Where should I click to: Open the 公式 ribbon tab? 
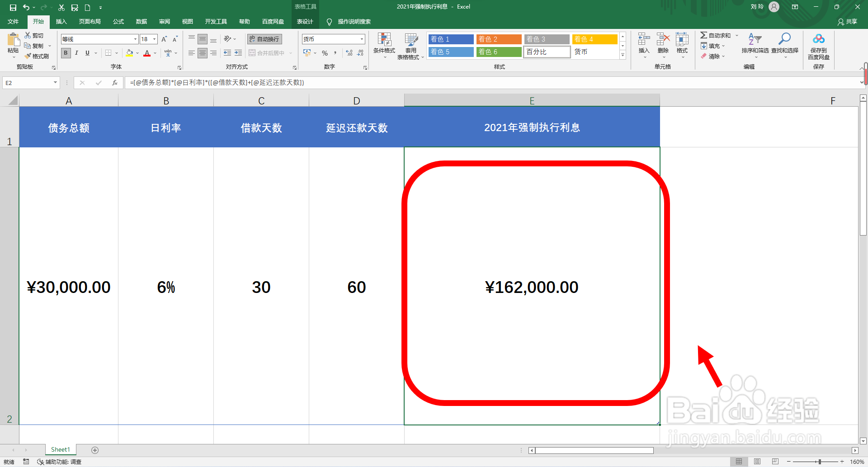118,21
